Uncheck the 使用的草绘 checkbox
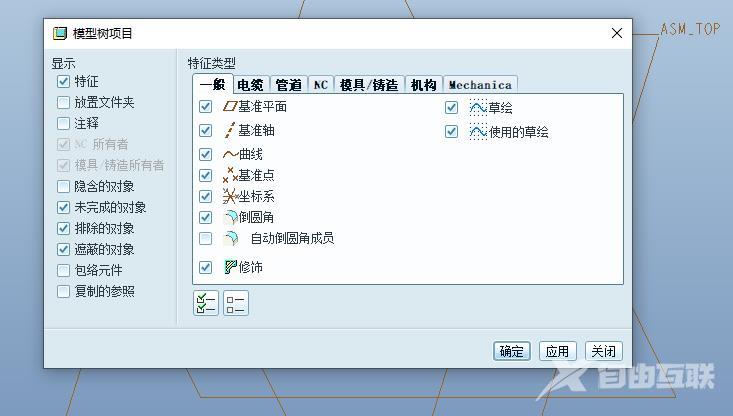This screenshot has height=416, width=733. tap(451, 132)
